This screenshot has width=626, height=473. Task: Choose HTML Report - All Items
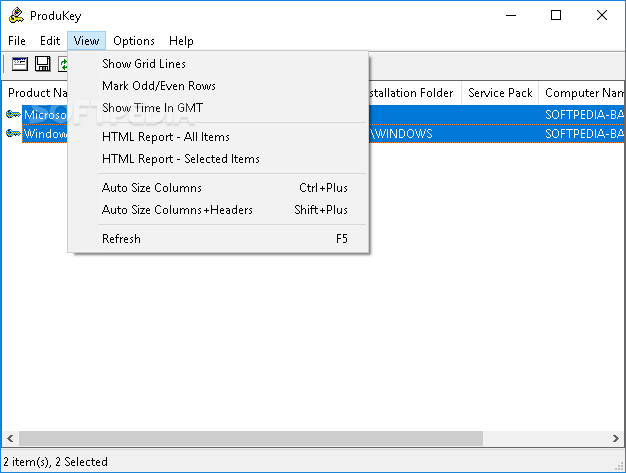click(218, 137)
